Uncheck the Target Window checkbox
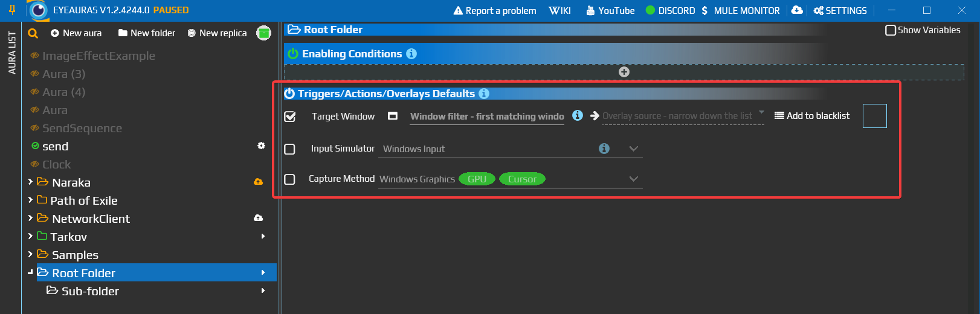Screen dimensions: 980x314 (290, 117)
